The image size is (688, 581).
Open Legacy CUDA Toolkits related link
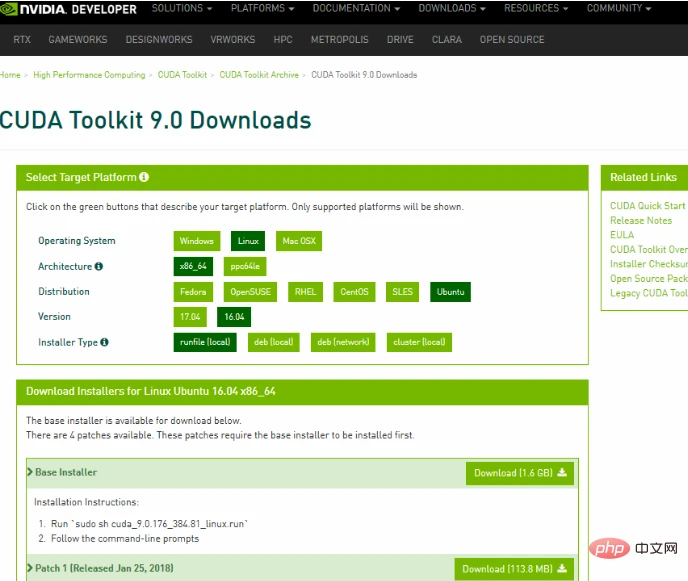click(x=649, y=293)
